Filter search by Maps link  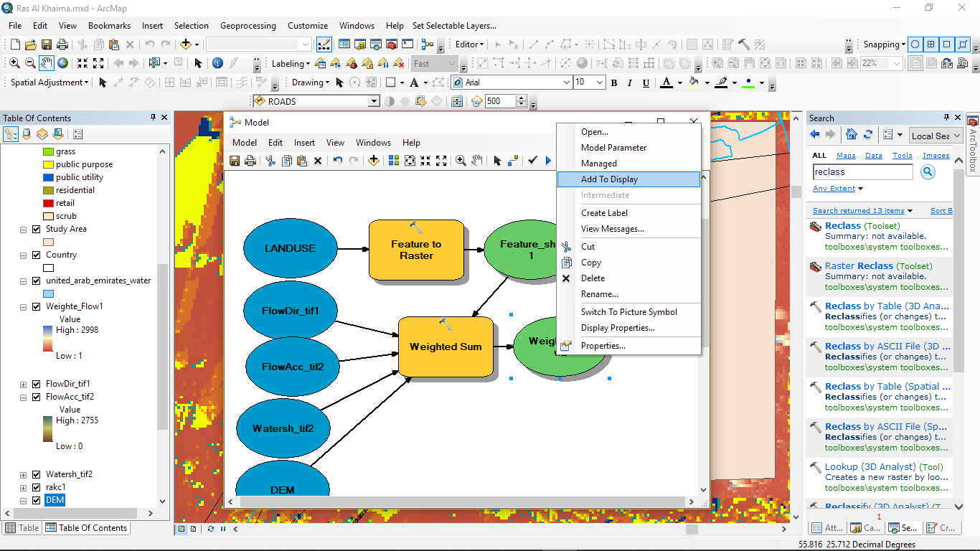point(846,155)
